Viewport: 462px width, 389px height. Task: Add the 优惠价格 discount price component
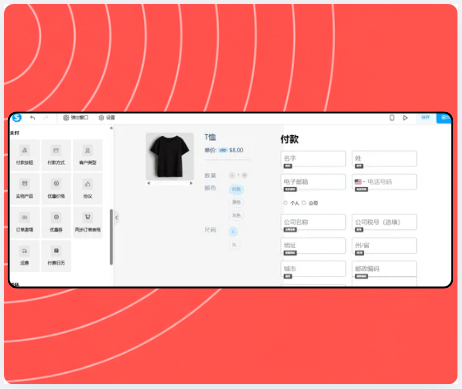tap(56, 189)
